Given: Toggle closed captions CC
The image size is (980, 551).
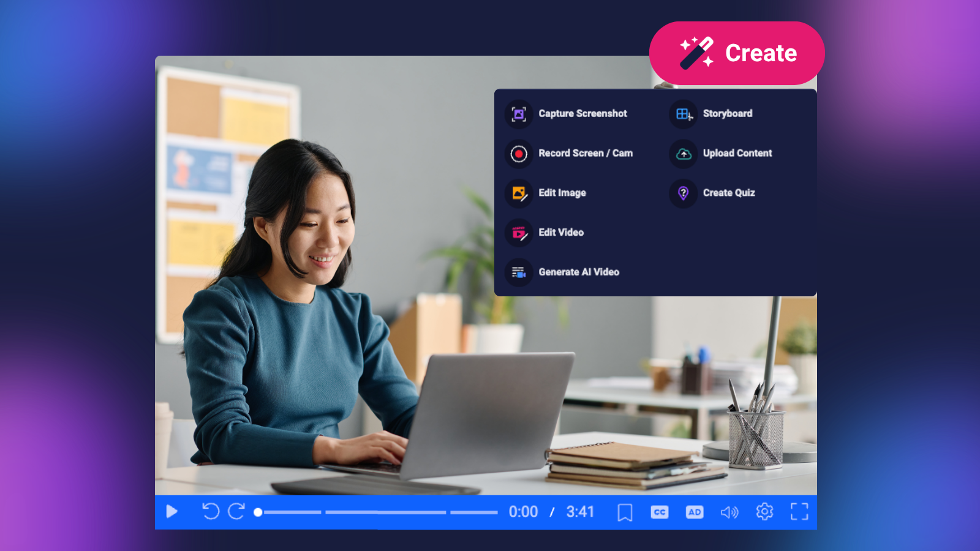Looking at the screenshot, I should [660, 512].
